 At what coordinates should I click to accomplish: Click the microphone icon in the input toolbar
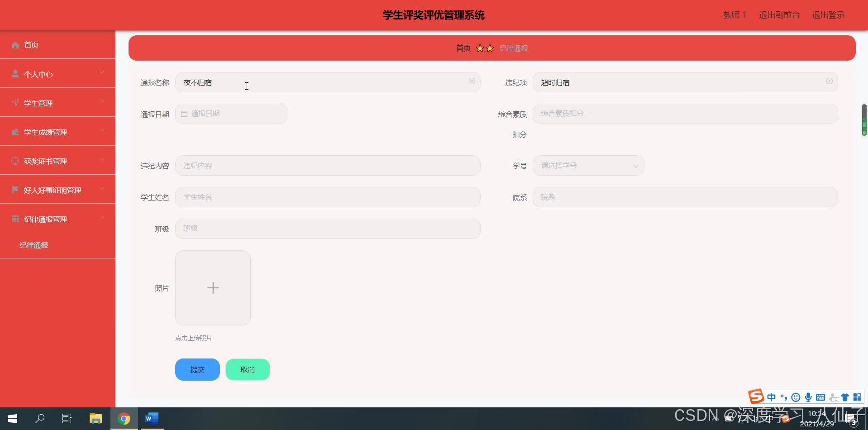pyautogui.click(x=808, y=397)
